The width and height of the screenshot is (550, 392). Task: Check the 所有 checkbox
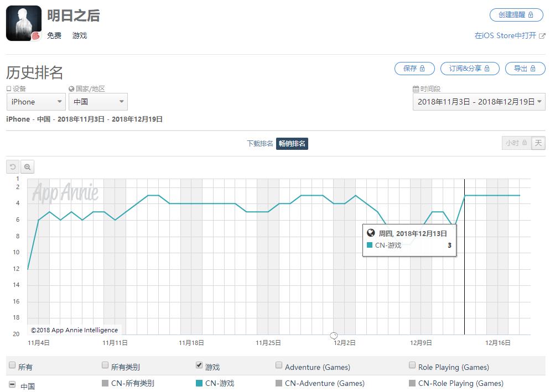tap(12, 365)
